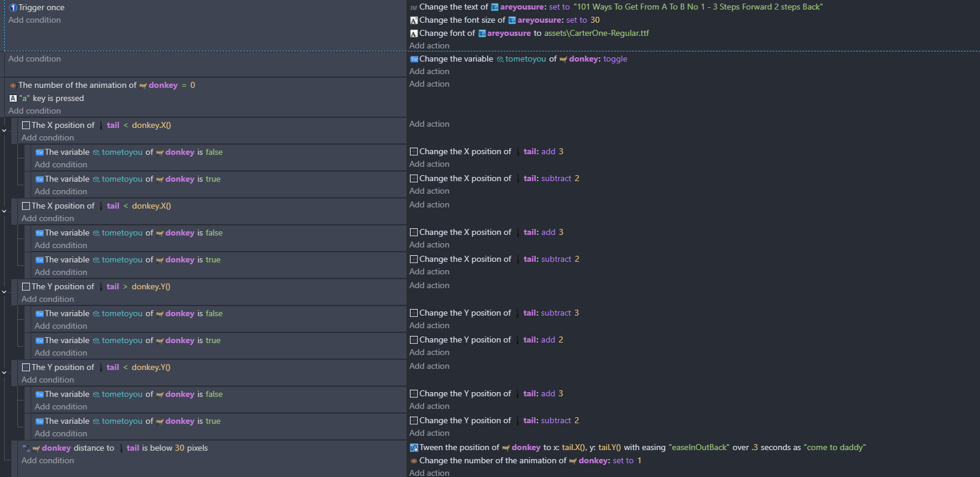The width and height of the screenshot is (980, 477).
Task: Edit the "toggle" parameter of tometoyou variable
Action: tap(615, 59)
